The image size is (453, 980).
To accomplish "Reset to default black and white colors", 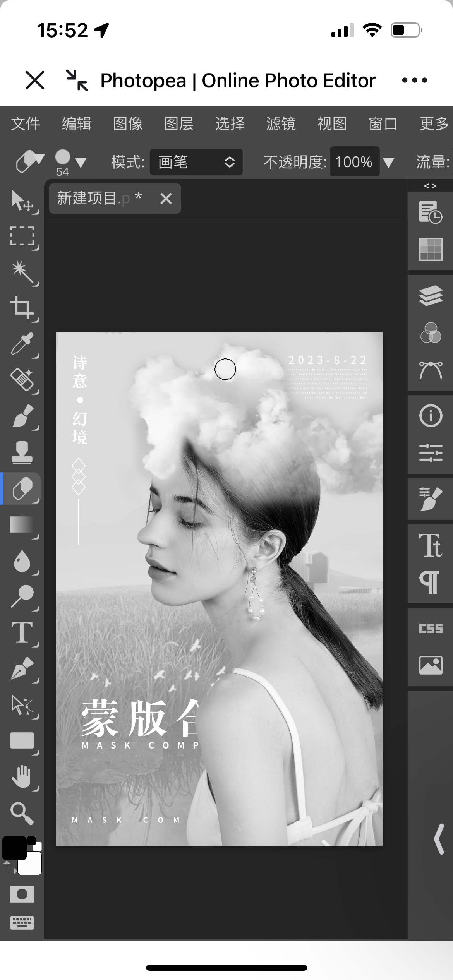I will pyautogui.click(x=34, y=843).
